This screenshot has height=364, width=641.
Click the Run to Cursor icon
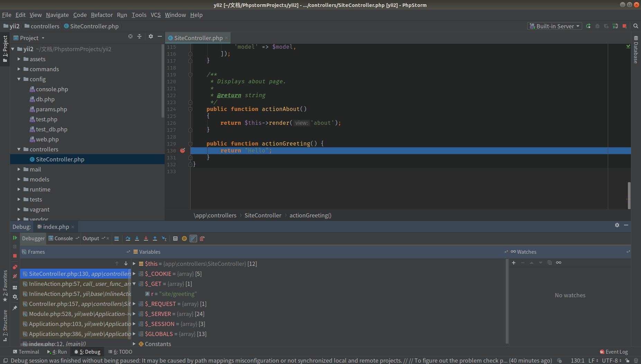[164, 239]
